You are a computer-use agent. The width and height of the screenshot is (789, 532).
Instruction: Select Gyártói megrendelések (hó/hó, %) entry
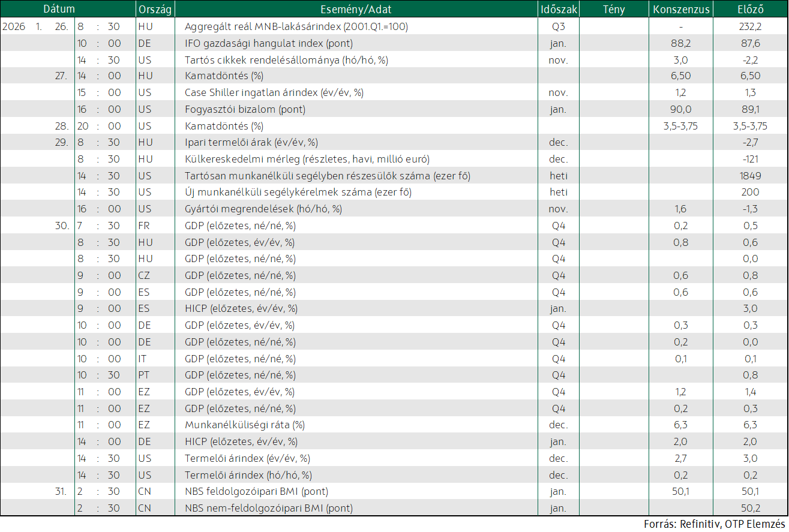[263, 209]
